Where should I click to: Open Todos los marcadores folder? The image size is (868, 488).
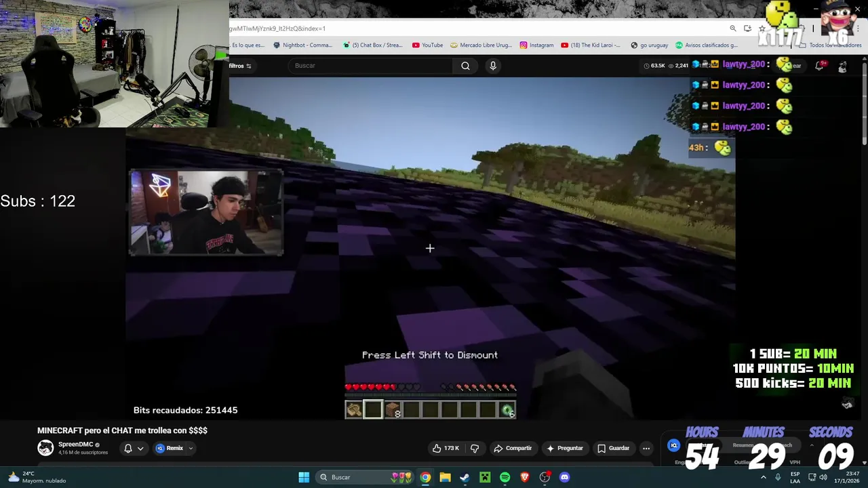pyautogui.click(x=830, y=45)
